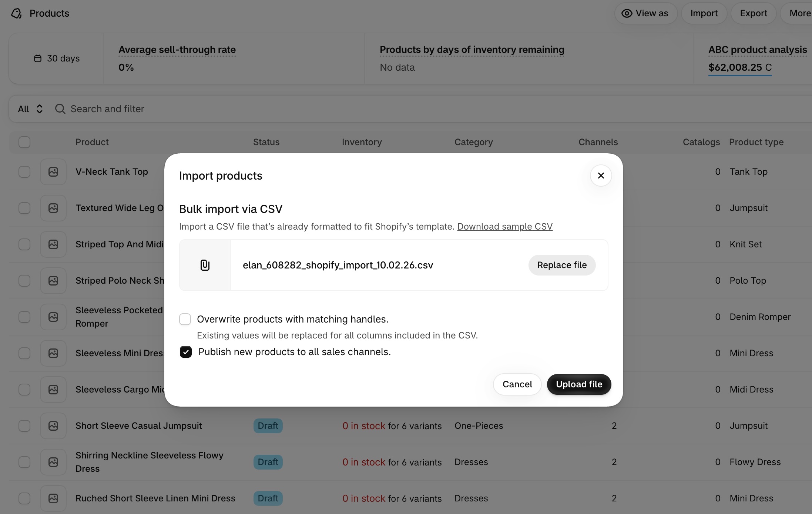Screen dimensions: 812x514
Task: Click the paperclip attachment icon beside CSV filename
Action: pos(205,265)
